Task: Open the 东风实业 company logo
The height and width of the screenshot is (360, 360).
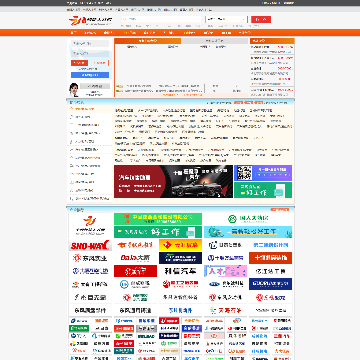Action: 90,258
